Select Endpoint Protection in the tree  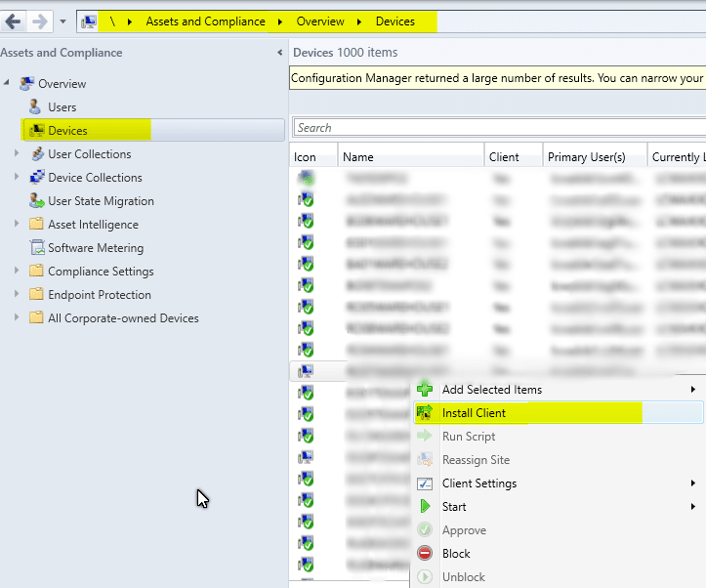coord(100,294)
